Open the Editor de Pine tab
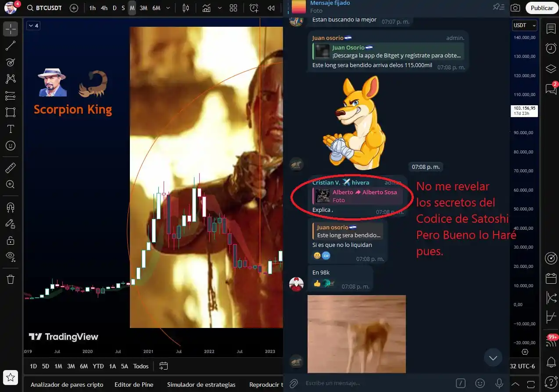The height and width of the screenshot is (392, 559). (134, 385)
